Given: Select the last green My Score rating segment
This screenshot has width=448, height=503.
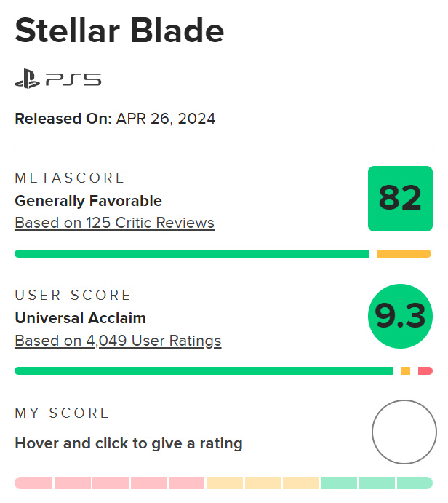Looking at the screenshot, I should (x=415, y=483).
